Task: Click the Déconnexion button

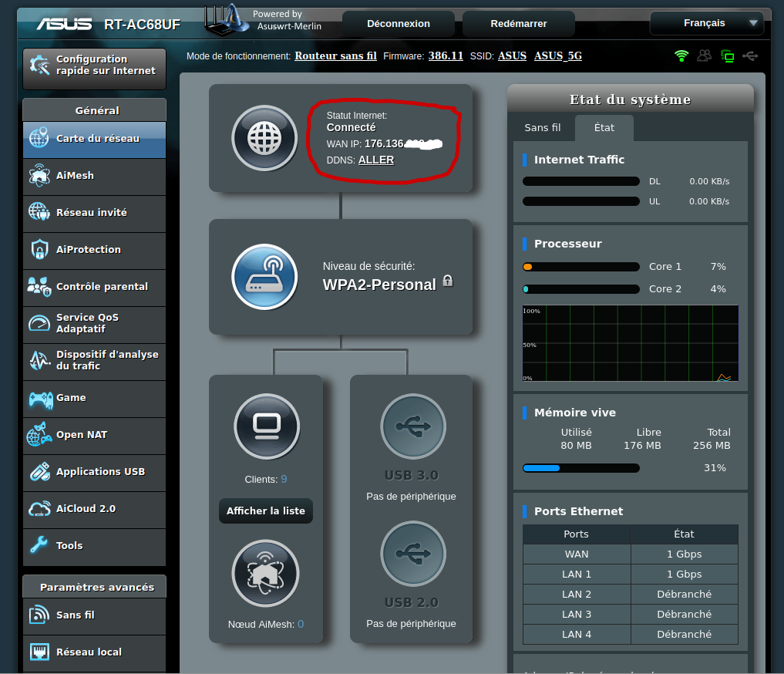Action: coord(399,23)
